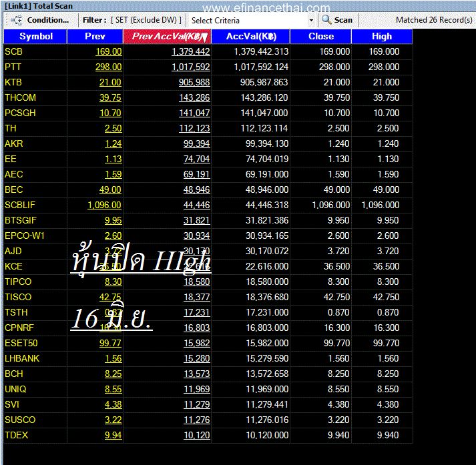Select the AKR symbol
This screenshot has height=465, width=476.
[x=13, y=144]
